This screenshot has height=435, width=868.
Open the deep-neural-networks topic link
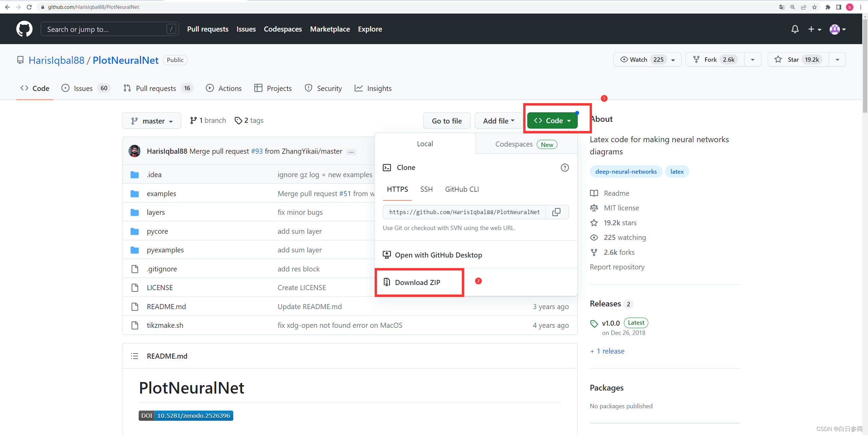[626, 172]
